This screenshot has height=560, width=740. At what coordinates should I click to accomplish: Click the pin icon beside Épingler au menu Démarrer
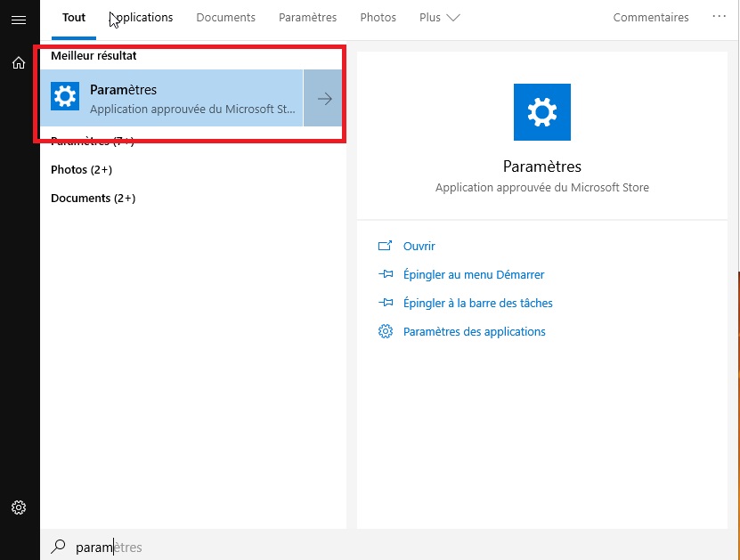coord(385,274)
